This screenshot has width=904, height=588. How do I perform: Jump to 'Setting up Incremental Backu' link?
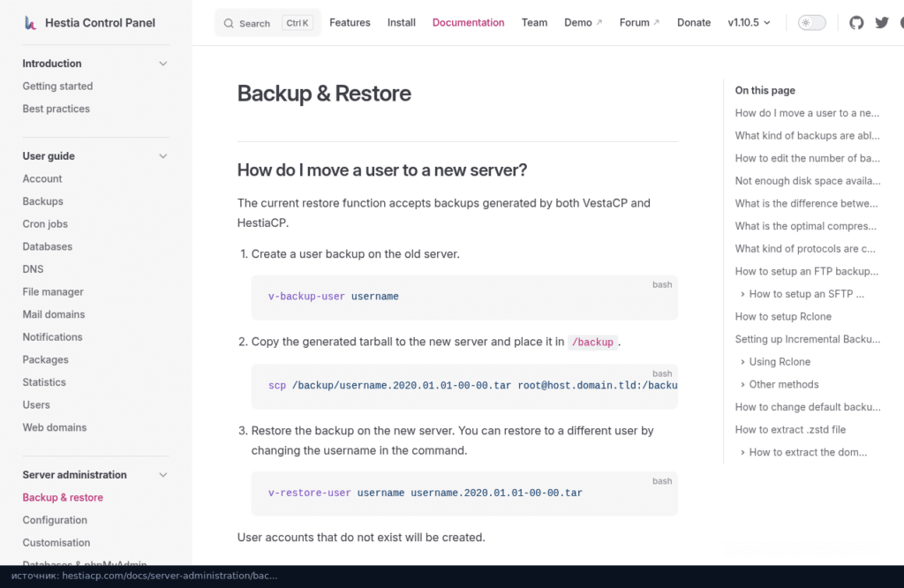(x=808, y=339)
